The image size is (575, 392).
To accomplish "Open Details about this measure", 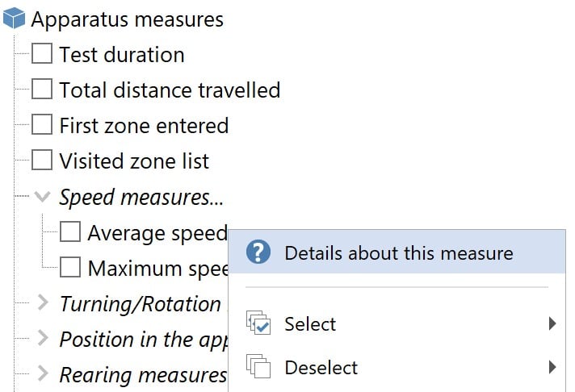I will point(399,252).
